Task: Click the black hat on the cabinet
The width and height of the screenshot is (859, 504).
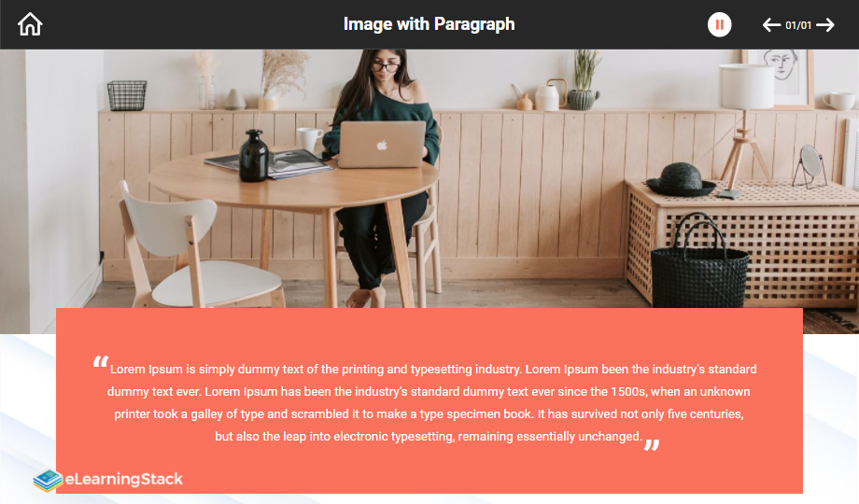Action: coord(681,180)
